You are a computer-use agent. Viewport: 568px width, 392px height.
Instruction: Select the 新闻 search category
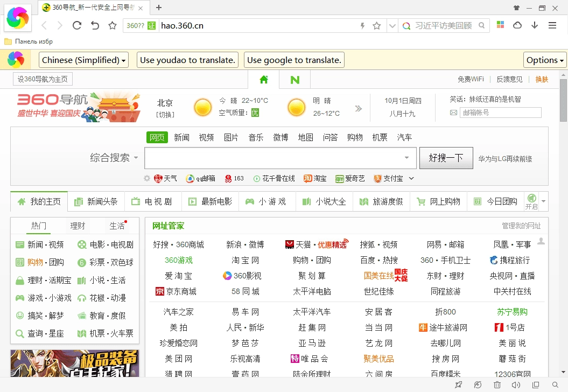(181, 137)
